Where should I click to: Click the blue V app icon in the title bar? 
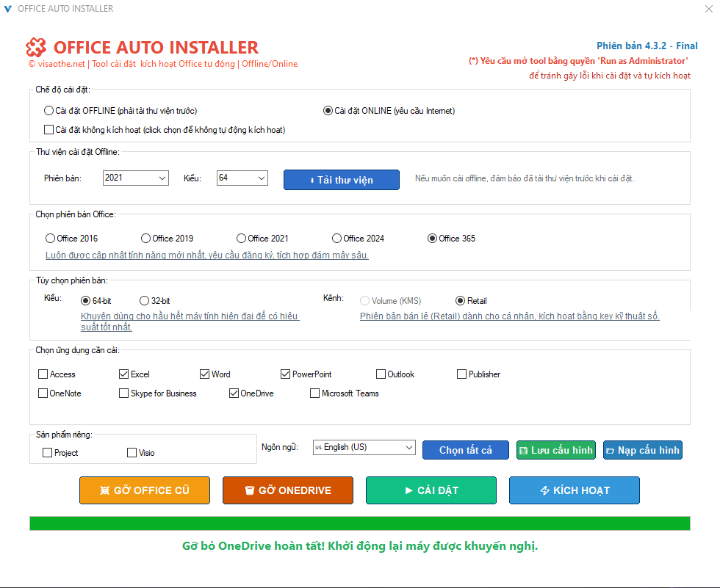point(8,9)
